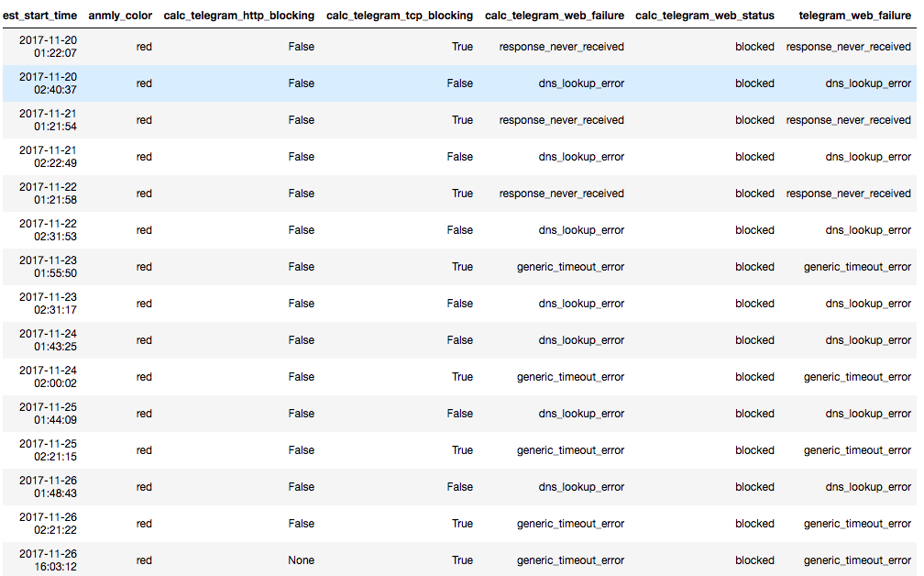Image resolution: width=924 pixels, height=576 pixels.
Task: Select the calc_telegram_web_status column header
Action: 705,16
